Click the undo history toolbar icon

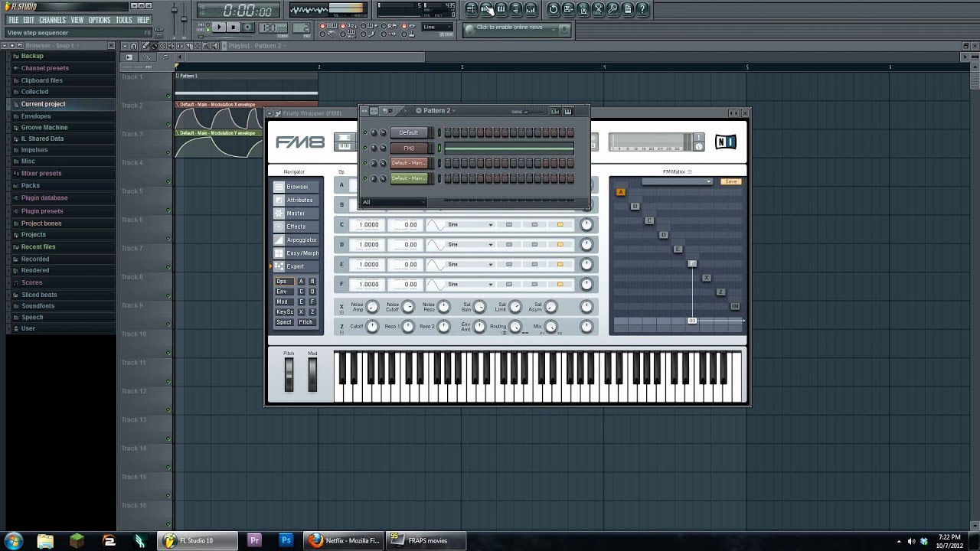point(554,9)
